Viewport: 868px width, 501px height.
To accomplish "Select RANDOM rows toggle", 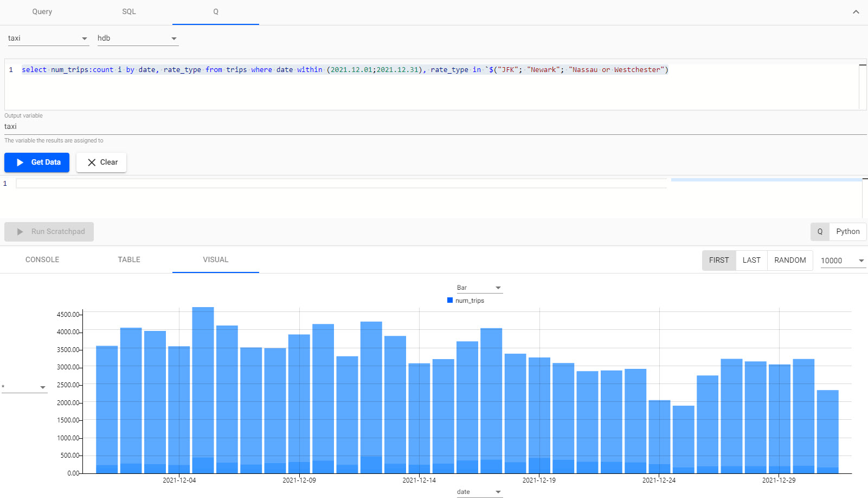I will tap(790, 261).
